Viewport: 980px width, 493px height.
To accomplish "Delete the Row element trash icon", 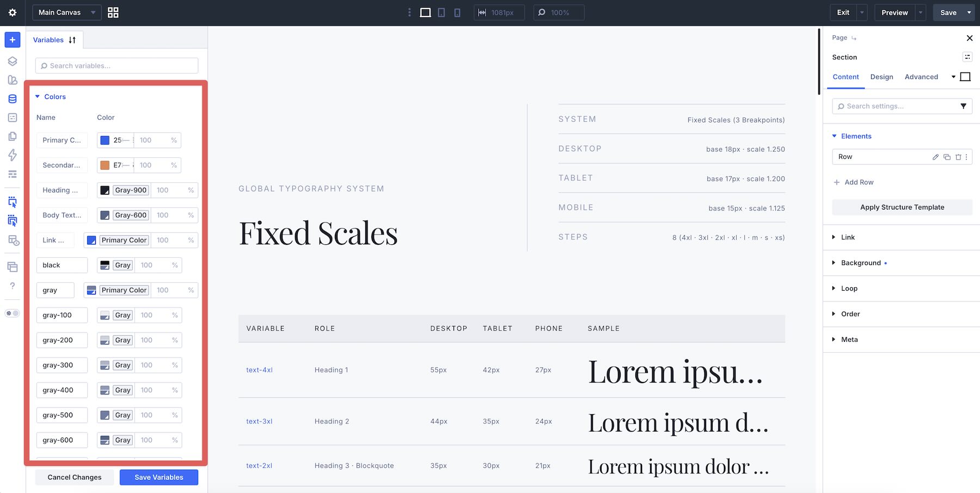I will click(x=958, y=157).
